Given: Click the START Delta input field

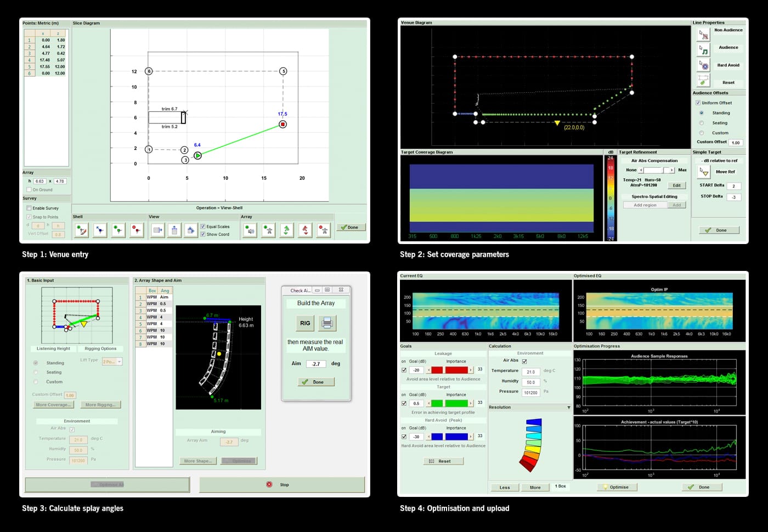Looking at the screenshot, I should pyautogui.click(x=733, y=186).
